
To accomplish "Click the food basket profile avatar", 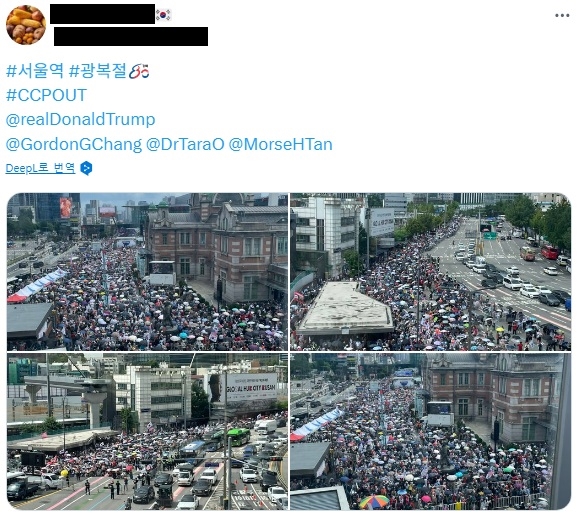I will pos(26,25).
